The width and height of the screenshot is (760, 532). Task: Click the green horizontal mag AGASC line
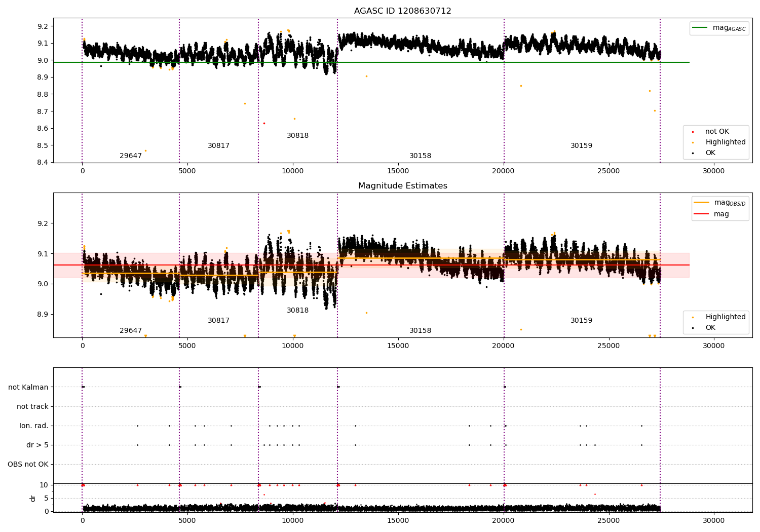[x=371, y=62]
